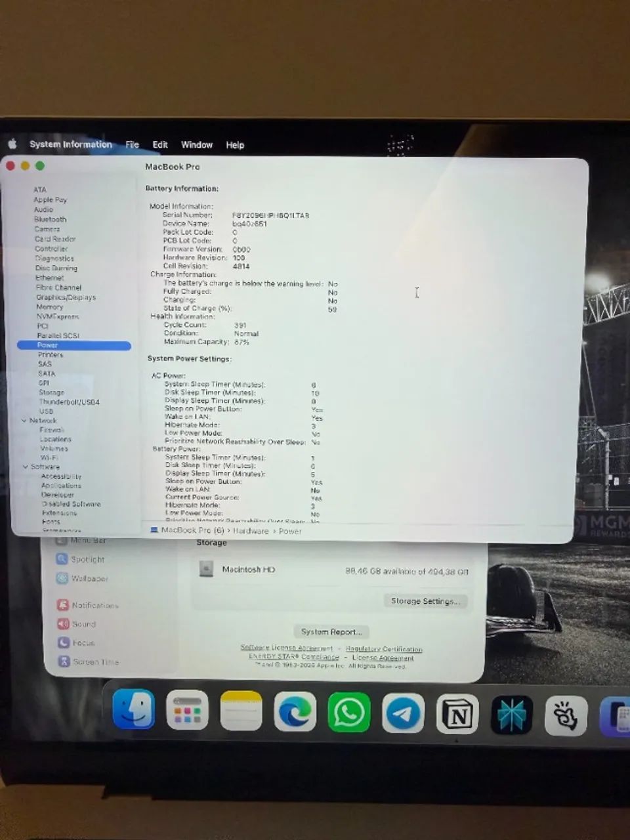This screenshot has width=630, height=840.
Task: Click the Storage Settings button
Action: (x=425, y=600)
